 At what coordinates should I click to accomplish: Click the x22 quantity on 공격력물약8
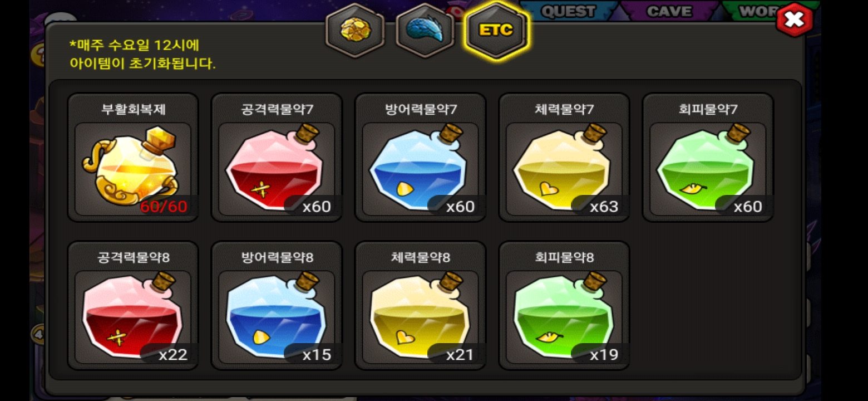173,355
